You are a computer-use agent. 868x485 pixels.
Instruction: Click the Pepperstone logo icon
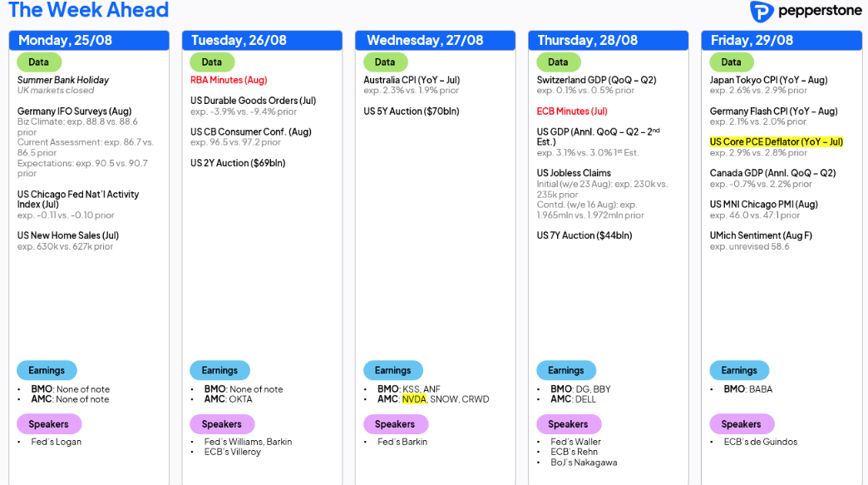[x=762, y=11]
